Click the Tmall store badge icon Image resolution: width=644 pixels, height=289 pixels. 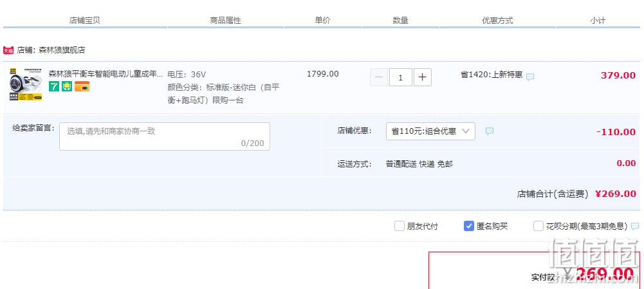click(x=8, y=50)
